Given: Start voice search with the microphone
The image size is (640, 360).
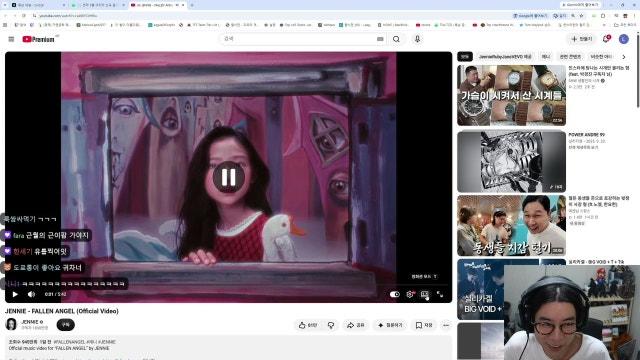Looking at the screenshot, I should [417, 39].
